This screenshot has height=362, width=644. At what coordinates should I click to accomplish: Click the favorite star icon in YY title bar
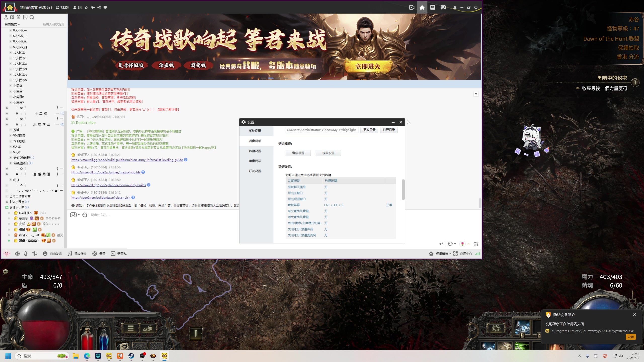[x=86, y=7]
